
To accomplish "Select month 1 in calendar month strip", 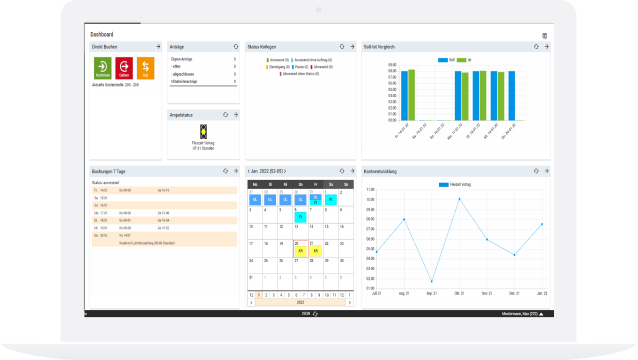I will pos(259,295).
